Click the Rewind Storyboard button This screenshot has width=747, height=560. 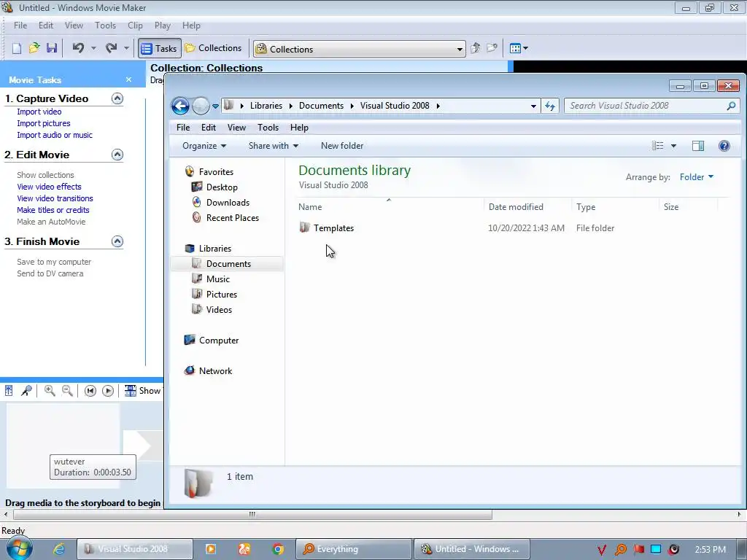click(x=90, y=391)
